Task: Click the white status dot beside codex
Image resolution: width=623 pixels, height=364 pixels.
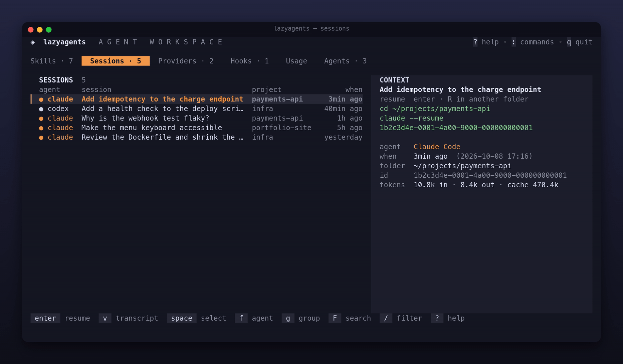Action: coord(41,109)
